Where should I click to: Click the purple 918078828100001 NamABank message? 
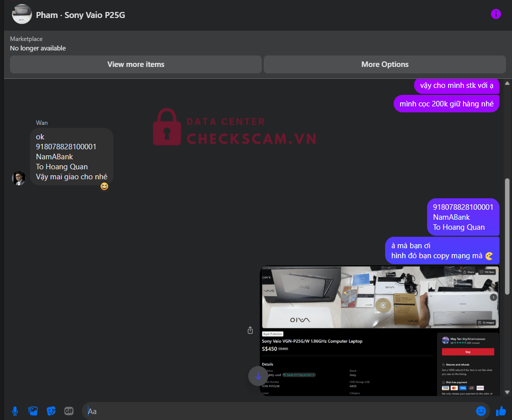click(463, 217)
